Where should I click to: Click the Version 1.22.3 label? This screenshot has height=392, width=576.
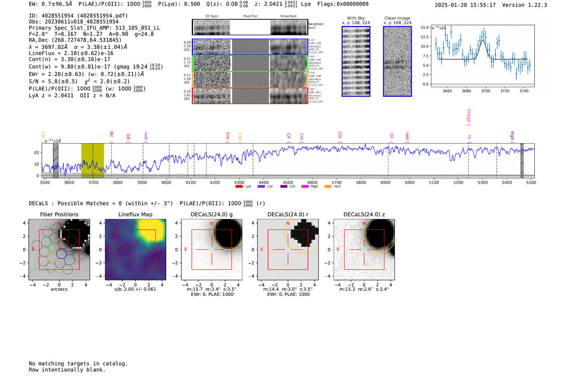coord(525,5)
